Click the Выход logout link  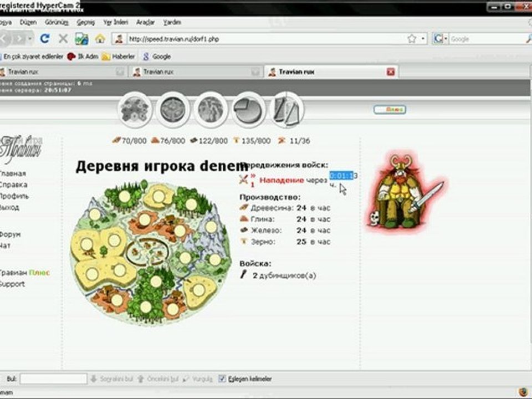9,207
